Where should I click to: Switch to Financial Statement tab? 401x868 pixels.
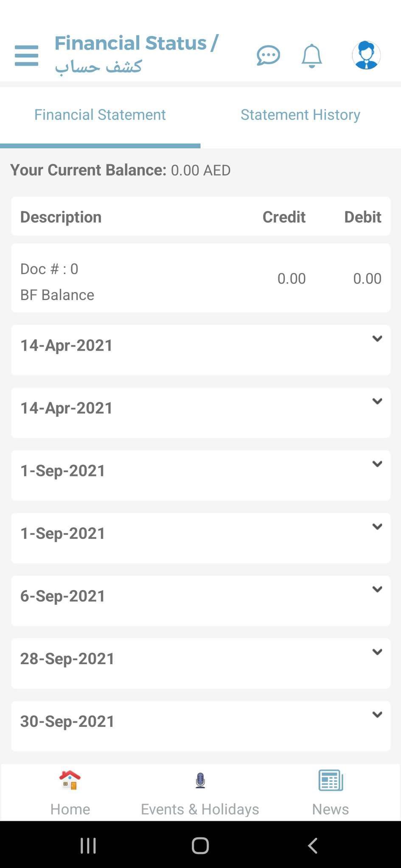(x=100, y=115)
